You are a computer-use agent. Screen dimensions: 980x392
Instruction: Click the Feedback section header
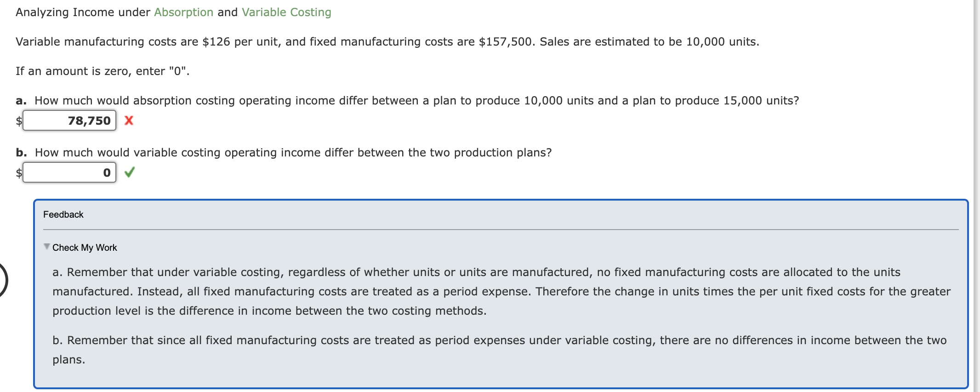click(63, 214)
